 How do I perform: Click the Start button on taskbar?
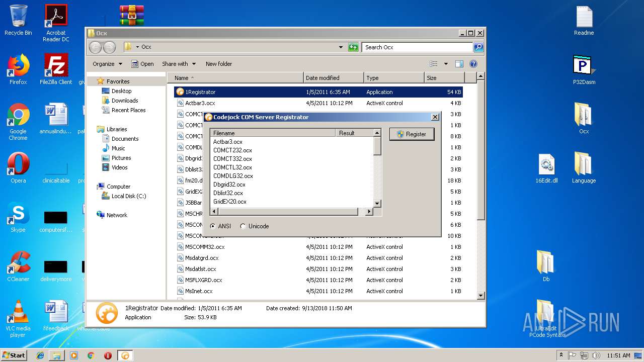[14, 355]
